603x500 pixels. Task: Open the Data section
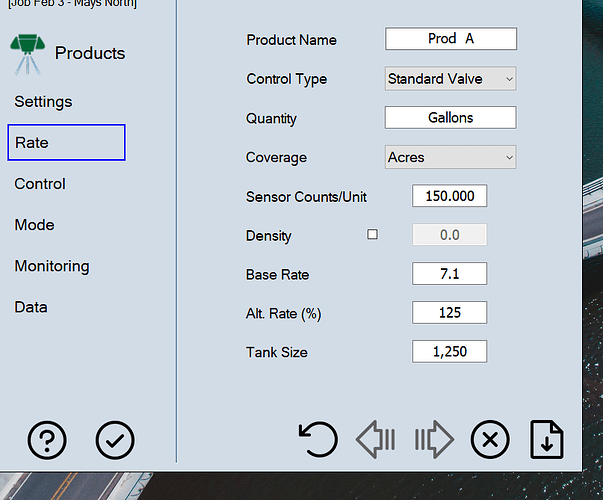(31, 307)
